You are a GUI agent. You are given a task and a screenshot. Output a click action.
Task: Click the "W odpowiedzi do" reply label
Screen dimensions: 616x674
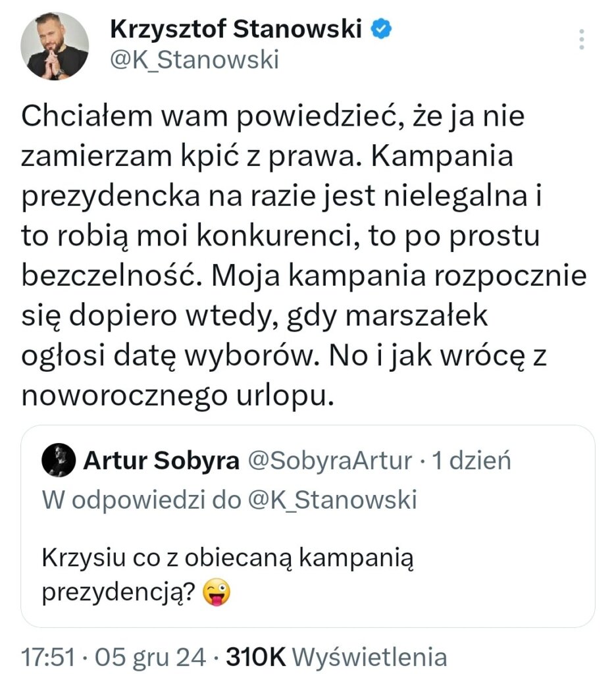[x=141, y=500]
